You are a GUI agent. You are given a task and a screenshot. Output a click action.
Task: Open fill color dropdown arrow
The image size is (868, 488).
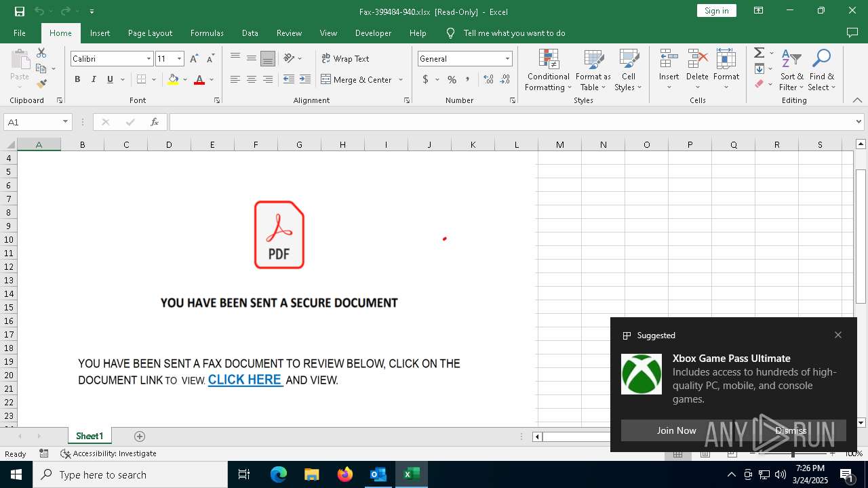185,79
